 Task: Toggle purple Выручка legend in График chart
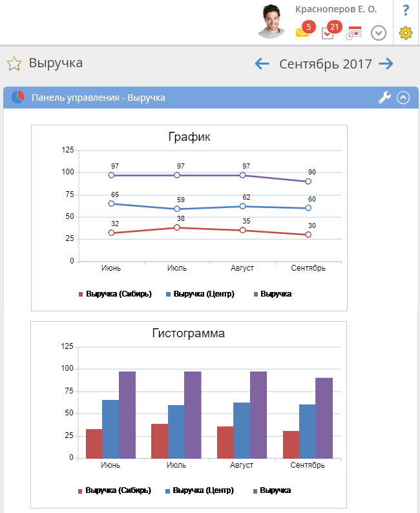pos(273,294)
